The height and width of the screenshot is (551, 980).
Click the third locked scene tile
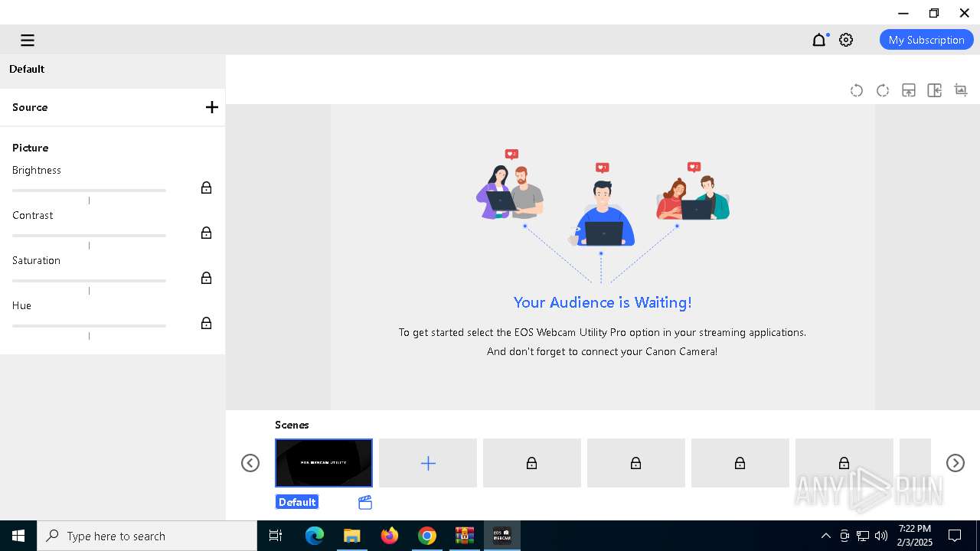click(740, 463)
